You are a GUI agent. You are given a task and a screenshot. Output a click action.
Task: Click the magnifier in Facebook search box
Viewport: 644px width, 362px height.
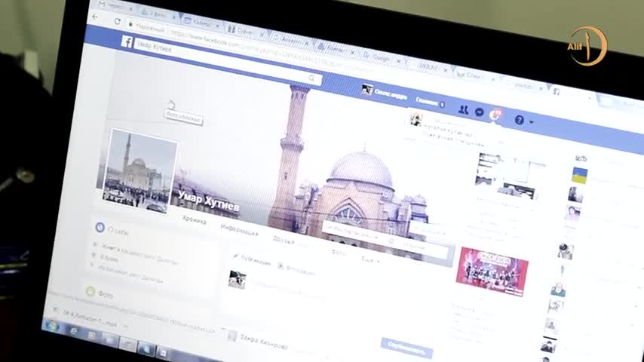tap(311, 78)
